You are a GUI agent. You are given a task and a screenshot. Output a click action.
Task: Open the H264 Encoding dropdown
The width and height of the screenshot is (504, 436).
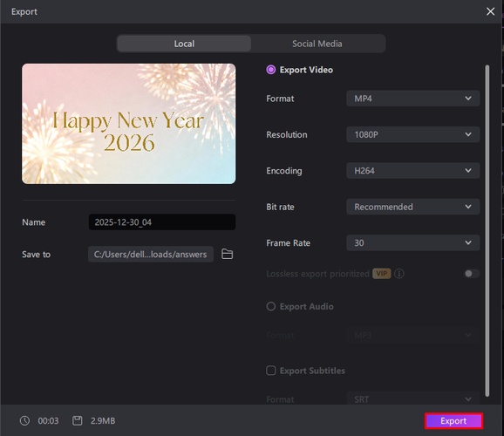tap(412, 170)
